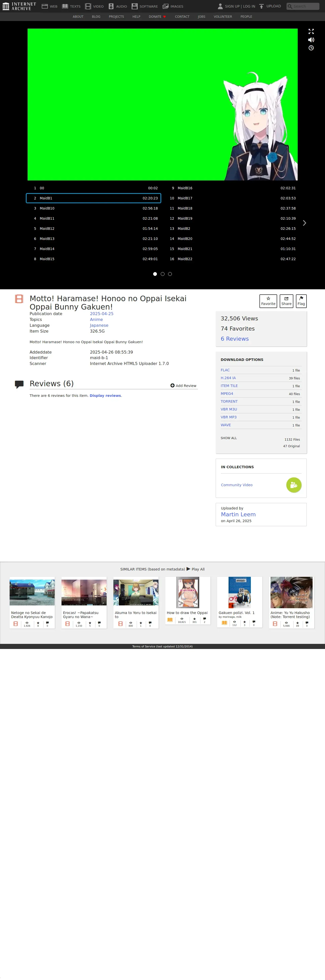Open the Texts section icon
The image size is (325, 980).
(x=65, y=6)
